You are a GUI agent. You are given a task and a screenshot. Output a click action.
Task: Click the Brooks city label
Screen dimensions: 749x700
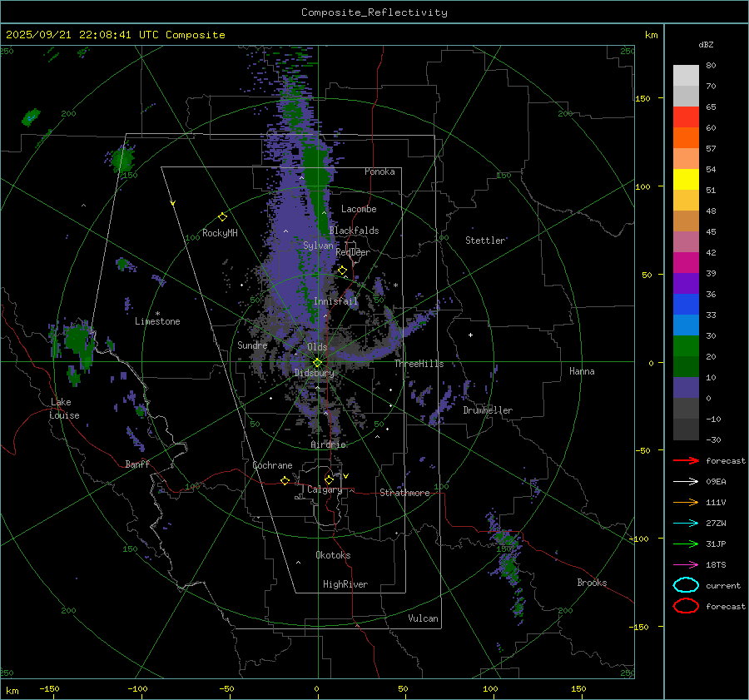[592, 583]
